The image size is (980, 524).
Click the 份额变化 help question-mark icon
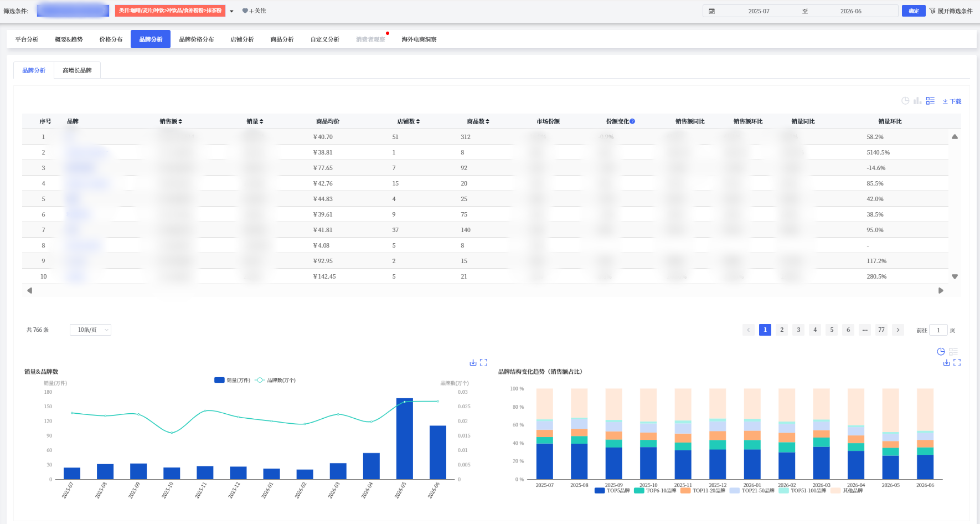632,121
